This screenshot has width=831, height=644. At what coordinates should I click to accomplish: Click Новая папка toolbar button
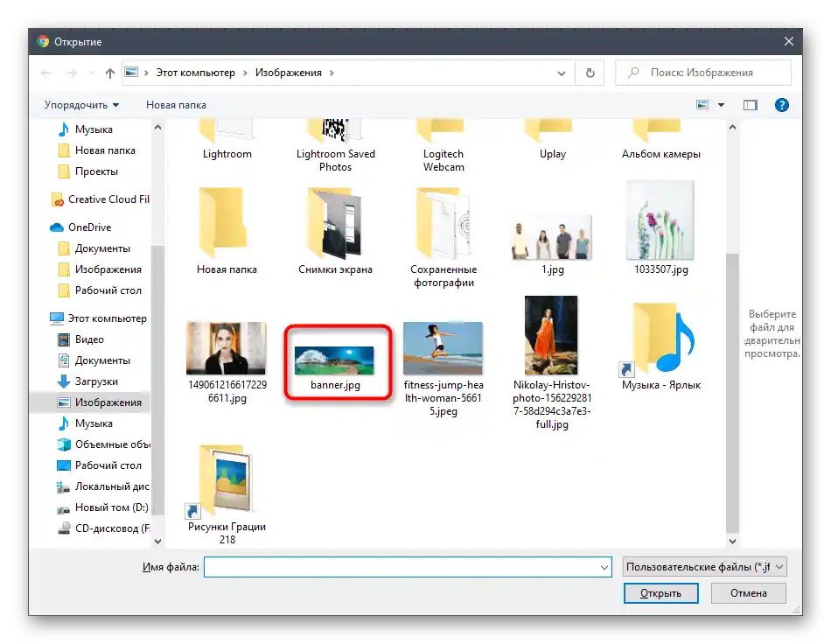[x=176, y=105]
